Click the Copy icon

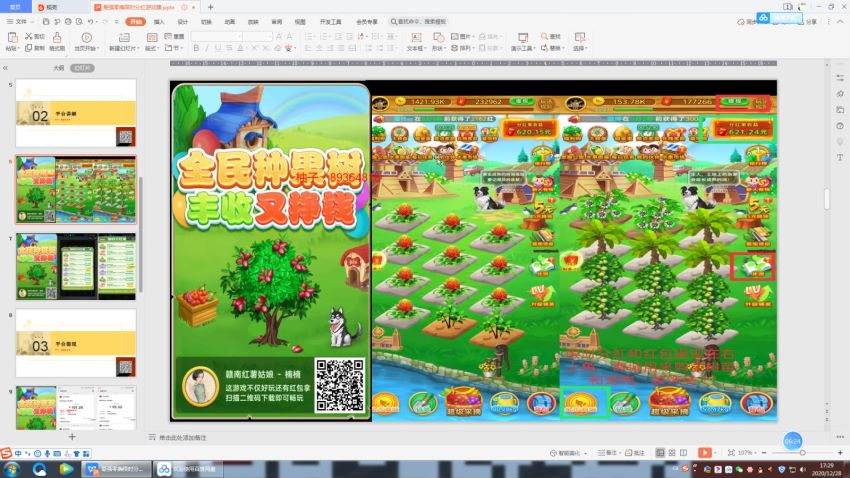[x=29, y=48]
